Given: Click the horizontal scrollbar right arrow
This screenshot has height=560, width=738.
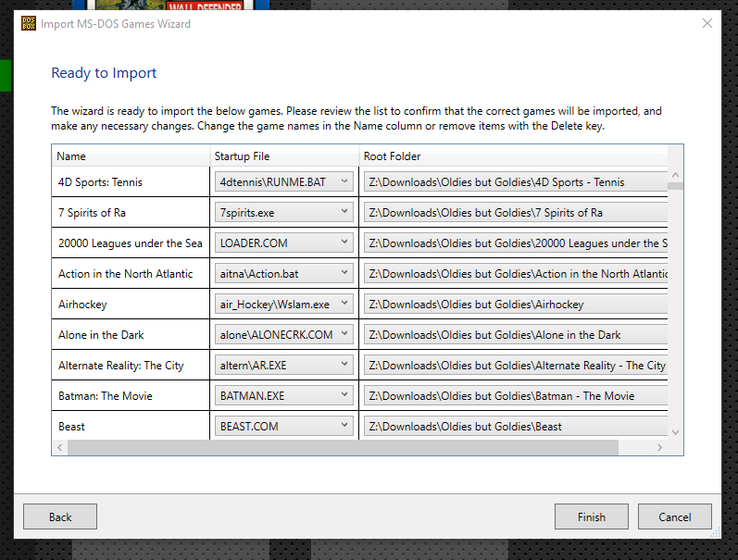Looking at the screenshot, I should coord(659,447).
